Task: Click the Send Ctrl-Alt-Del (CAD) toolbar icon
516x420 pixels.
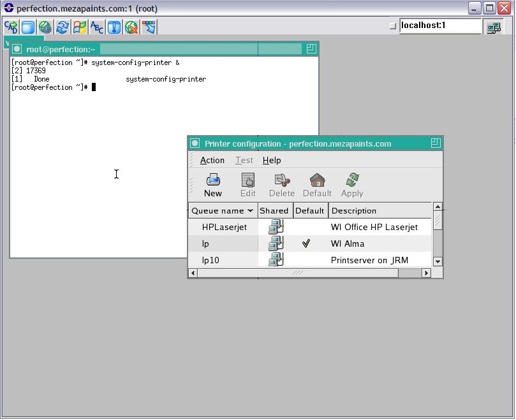Action: tap(11, 27)
